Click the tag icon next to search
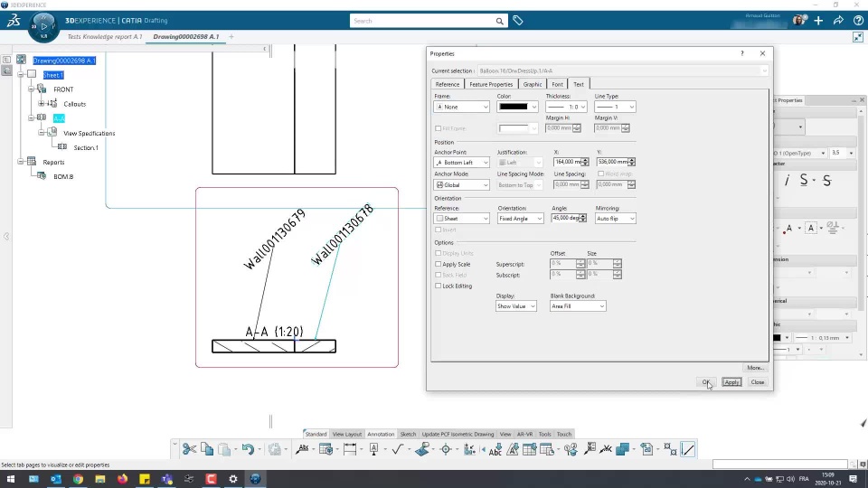 click(517, 21)
